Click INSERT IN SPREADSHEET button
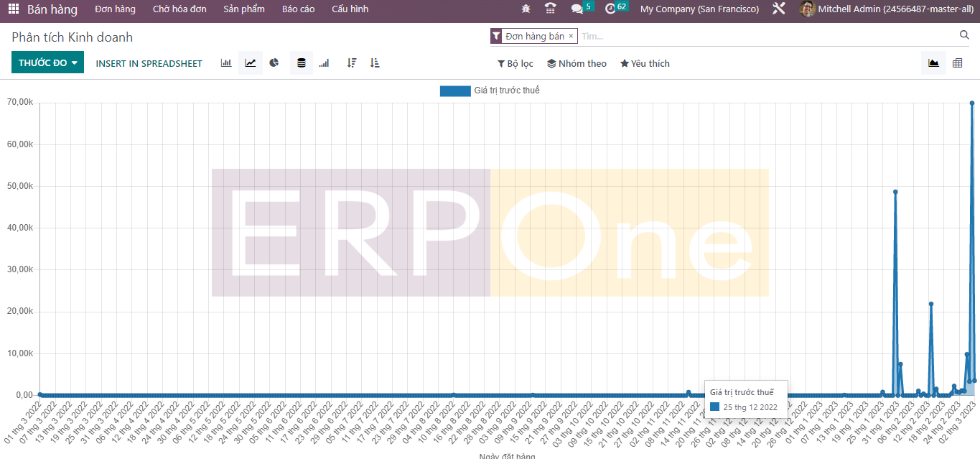Image resolution: width=980 pixels, height=459 pixels. coord(149,63)
